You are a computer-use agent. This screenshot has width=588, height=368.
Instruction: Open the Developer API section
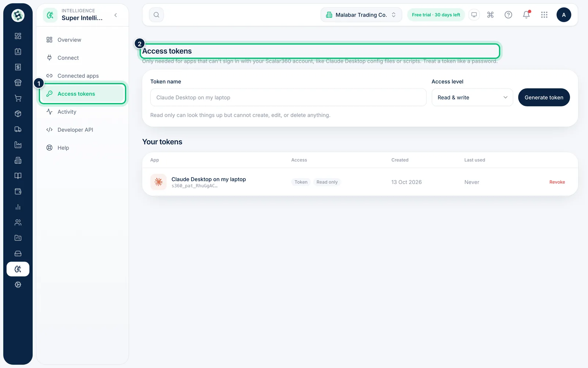coord(82,130)
